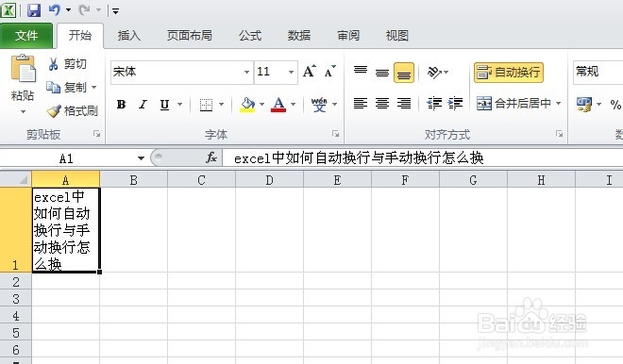Open the 对齐方式 alignment dialog launcher
The image size is (623, 364).
tap(560, 134)
